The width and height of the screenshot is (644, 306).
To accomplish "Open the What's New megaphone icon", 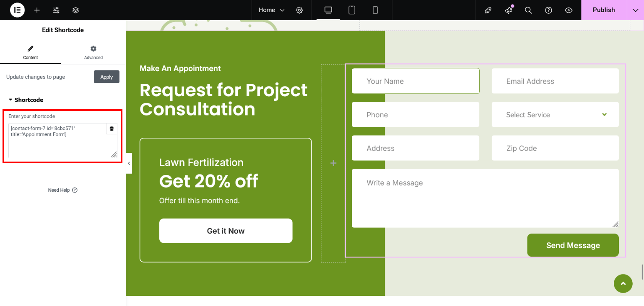I will coord(509,10).
